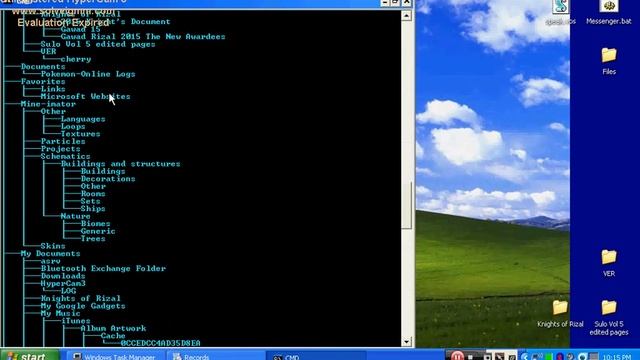This screenshot has height=360, width=640.
Task: Click the 'Mine-imator' tree entry
Action: coord(48,104)
